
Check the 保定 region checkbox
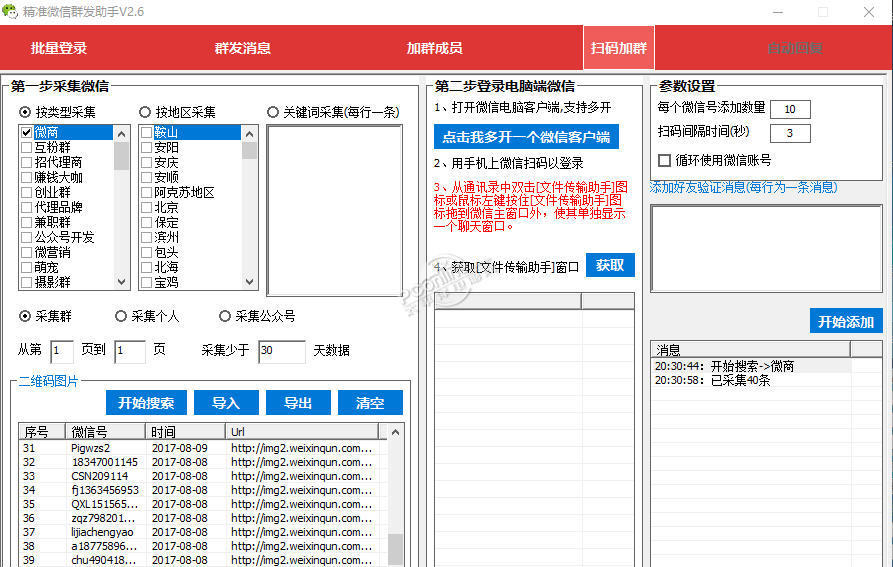[x=146, y=223]
